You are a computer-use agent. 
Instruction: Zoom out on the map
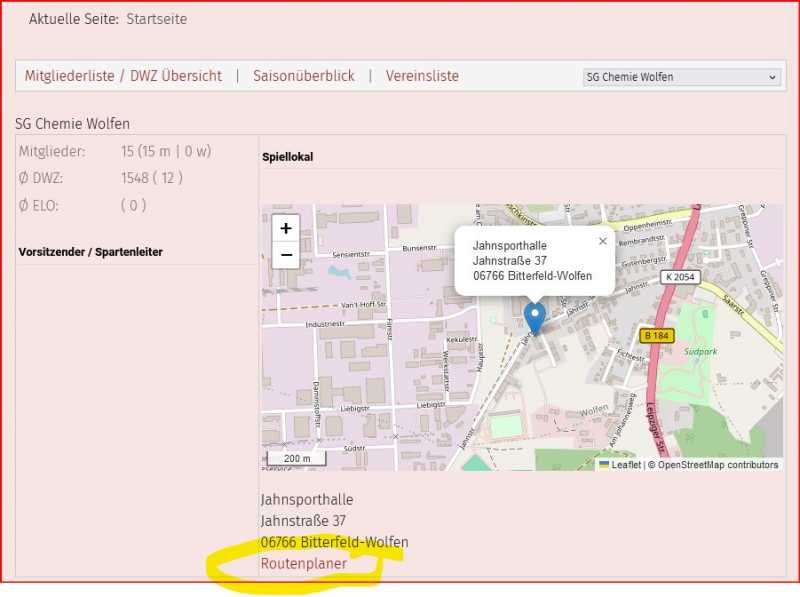point(286,255)
